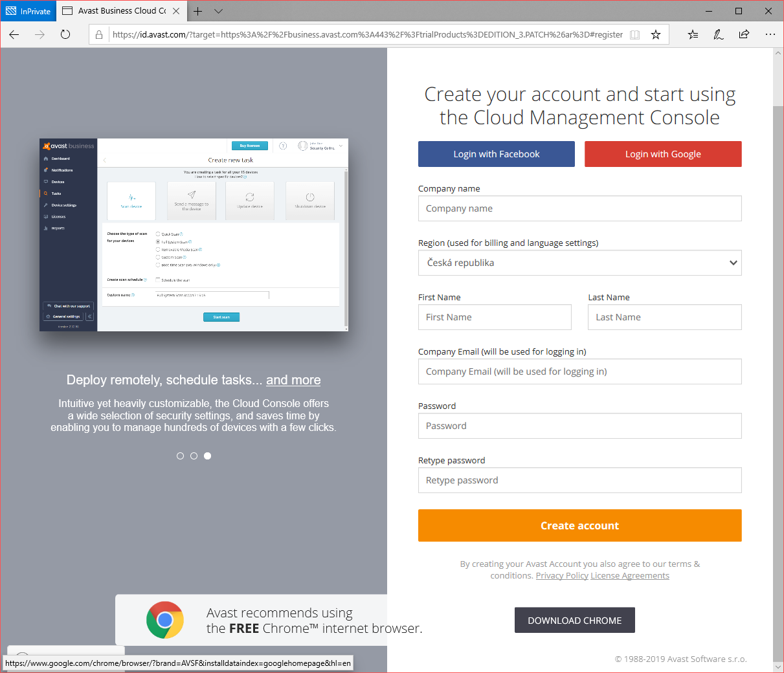Open the Favorites hub icon
Screen dimensions: 784x673
click(693, 35)
